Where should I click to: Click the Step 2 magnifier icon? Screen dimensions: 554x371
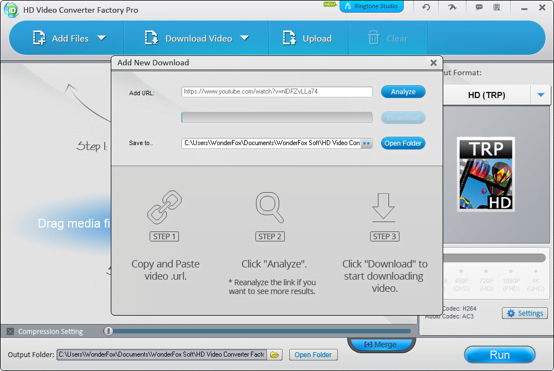(x=270, y=207)
